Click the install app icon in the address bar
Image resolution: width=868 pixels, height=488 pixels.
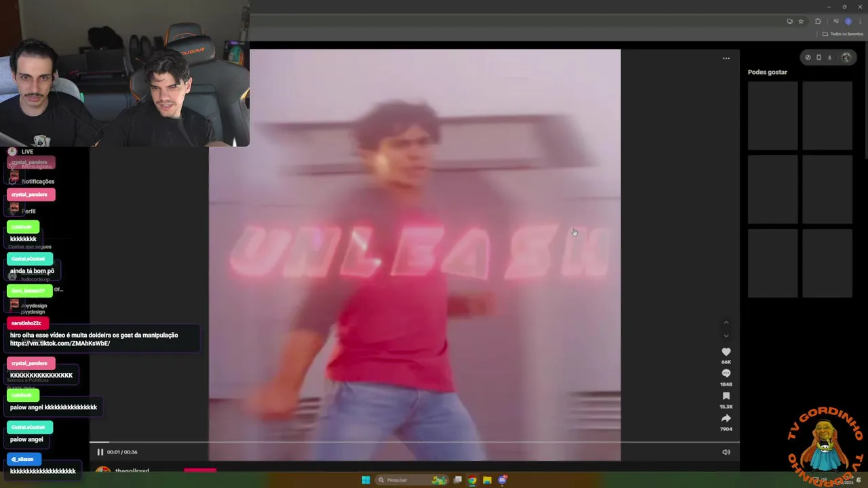(789, 21)
